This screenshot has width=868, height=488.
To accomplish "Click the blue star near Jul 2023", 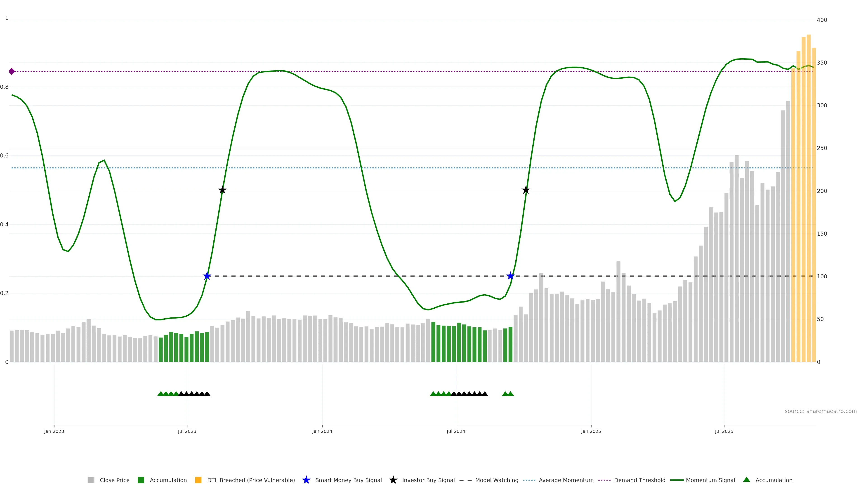I will tap(207, 276).
